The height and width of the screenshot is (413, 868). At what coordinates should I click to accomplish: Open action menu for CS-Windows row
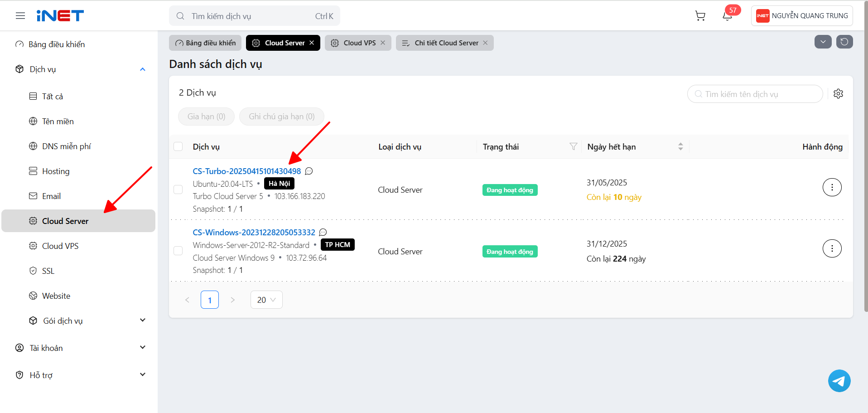(x=832, y=248)
